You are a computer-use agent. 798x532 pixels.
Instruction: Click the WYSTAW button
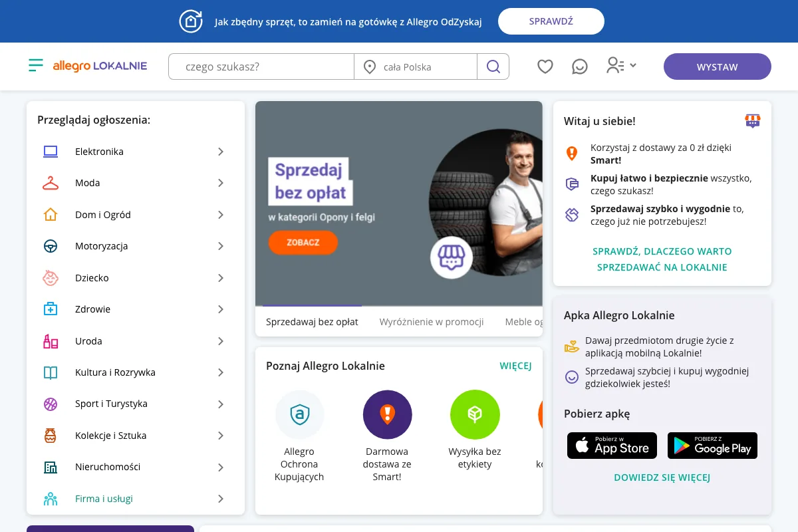coord(718,66)
